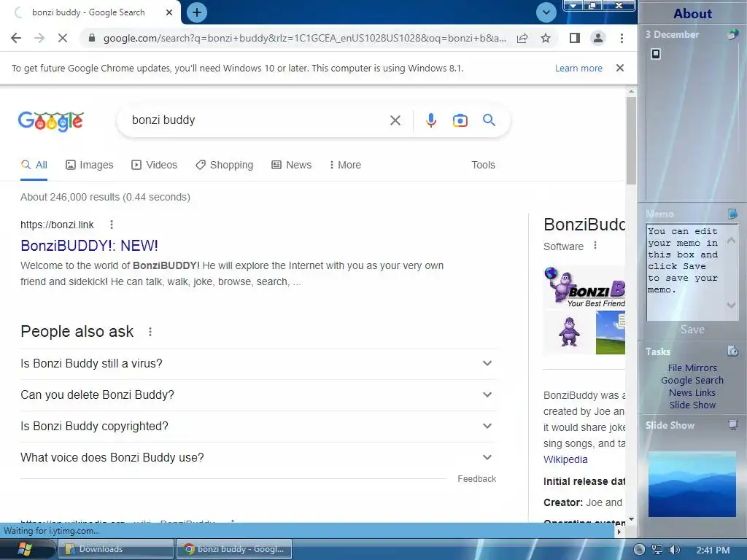Click the memo box up chevron
Image resolution: width=747 pixels, height=560 pixels.
pos(731,241)
